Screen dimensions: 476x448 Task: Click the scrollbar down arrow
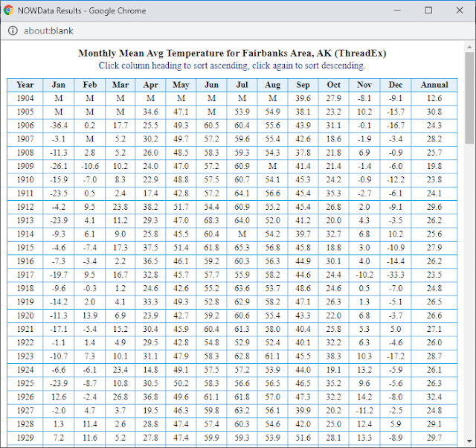pyautogui.click(x=469, y=441)
